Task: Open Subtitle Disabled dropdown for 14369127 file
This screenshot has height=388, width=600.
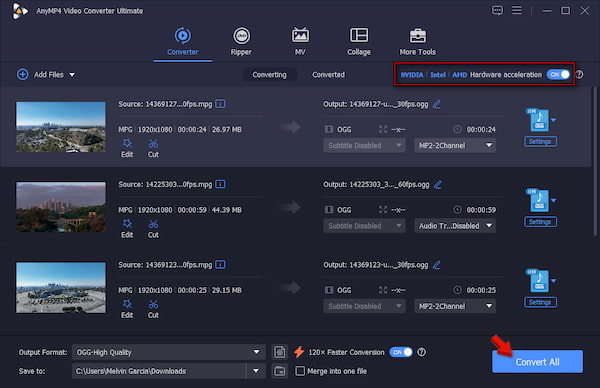Action: (x=364, y=145)
